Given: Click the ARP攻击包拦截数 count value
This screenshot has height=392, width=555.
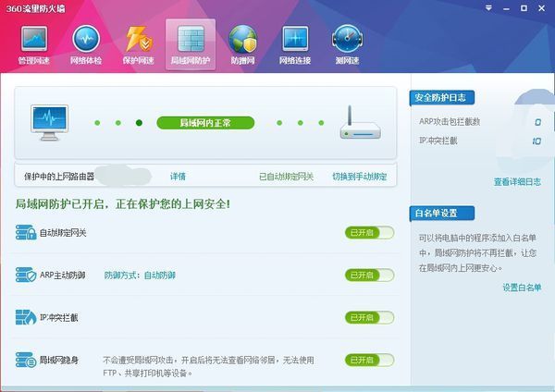Looking at the screenshot, I should click(x=537, y=122).
